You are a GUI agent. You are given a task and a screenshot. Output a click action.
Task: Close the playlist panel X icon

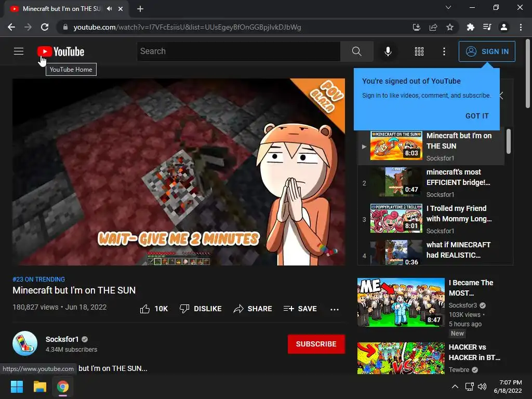(501, 96)
